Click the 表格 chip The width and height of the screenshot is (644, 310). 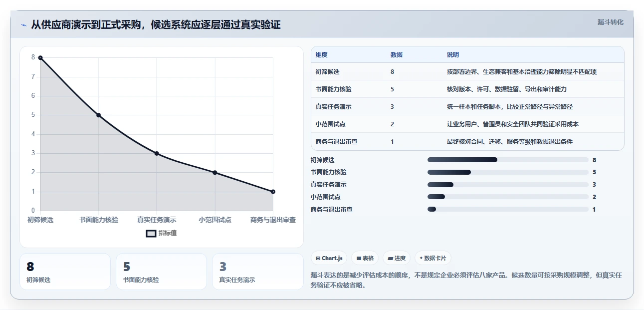[365, 258]
